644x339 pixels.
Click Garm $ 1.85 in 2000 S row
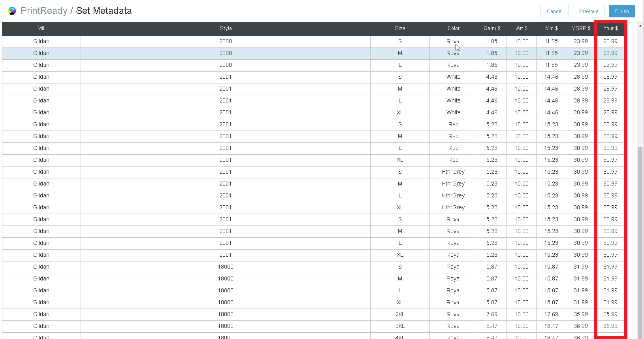492,41
